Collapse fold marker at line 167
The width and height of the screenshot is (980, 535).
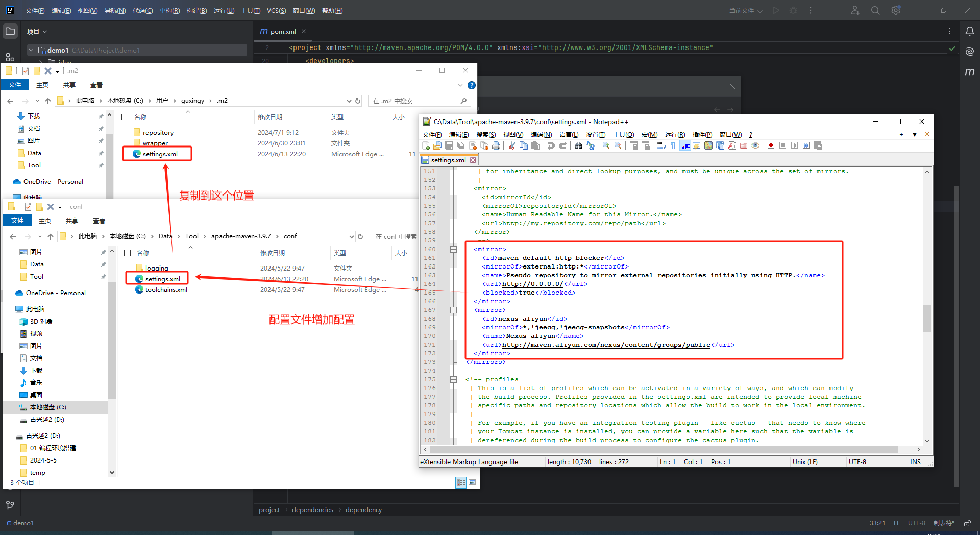pyautogui.click(x=453, y=310)
